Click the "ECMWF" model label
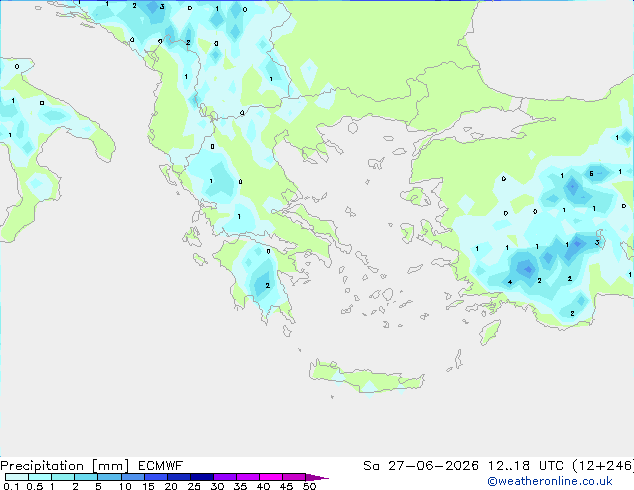 point(161,466)
